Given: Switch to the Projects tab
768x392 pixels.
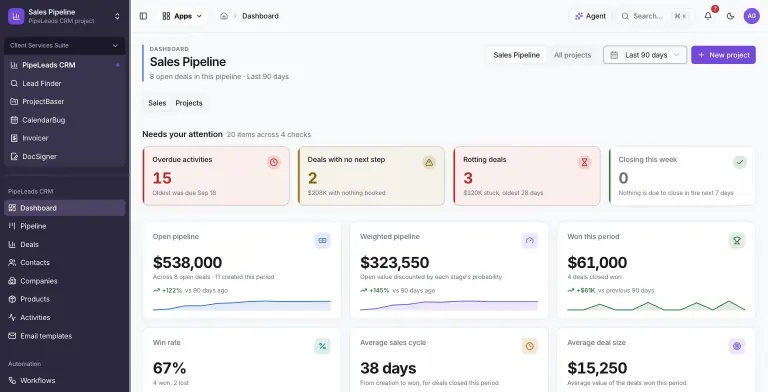Looking at the screenshot, I should click(189, 103).
